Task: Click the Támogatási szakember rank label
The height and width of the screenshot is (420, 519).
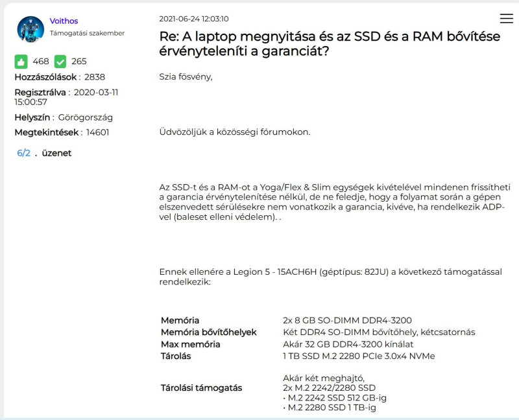Action: (x=87, y=33)
